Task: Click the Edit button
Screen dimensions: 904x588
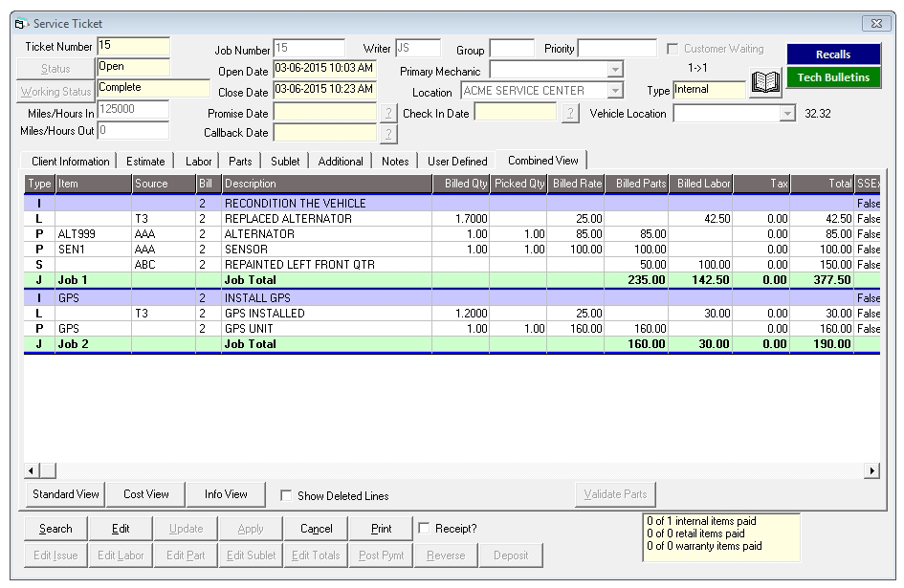Action: pyautogui.click(x=121, y=529)
